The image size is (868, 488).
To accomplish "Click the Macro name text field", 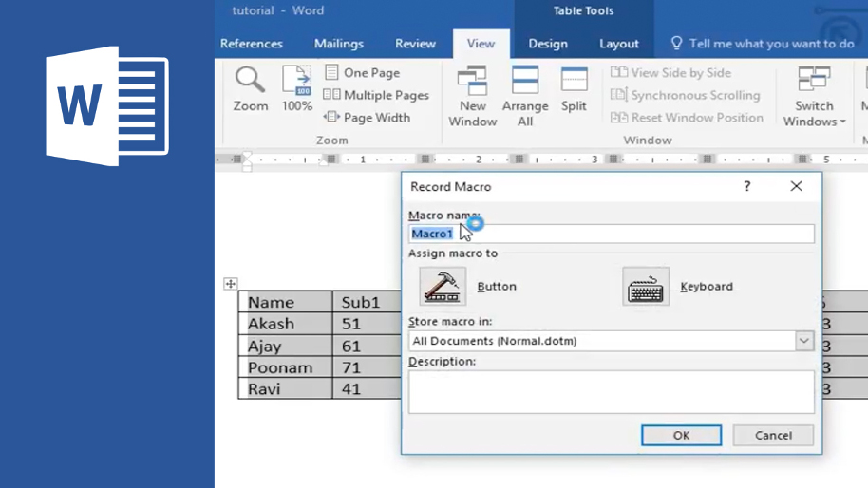I will 612,234.
